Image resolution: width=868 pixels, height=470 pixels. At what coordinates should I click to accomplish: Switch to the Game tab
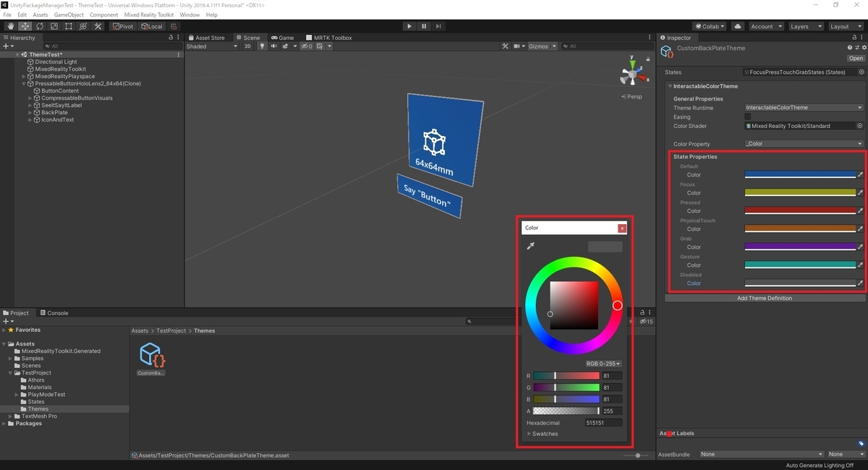tap(282, 38)
